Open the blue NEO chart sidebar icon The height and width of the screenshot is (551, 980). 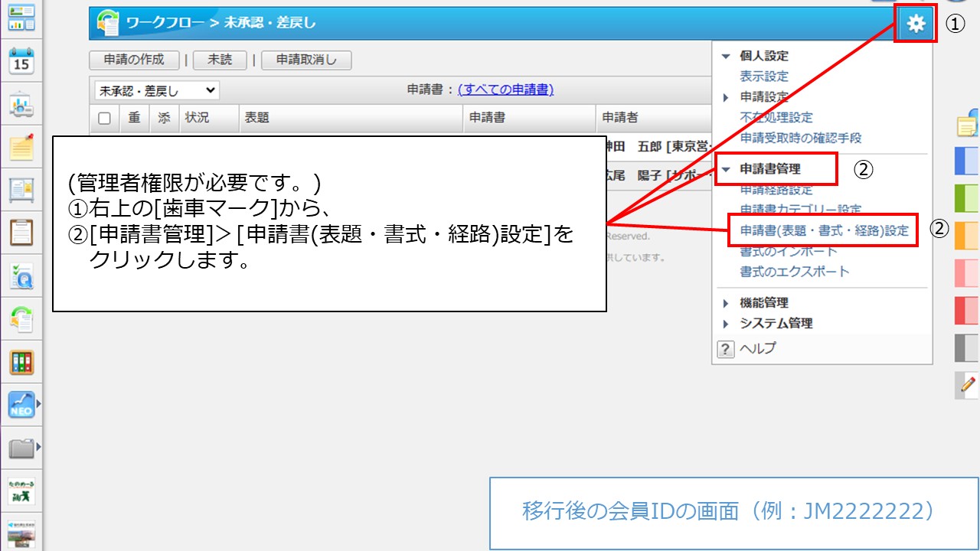pyautogui.click(x=21, y=404)
